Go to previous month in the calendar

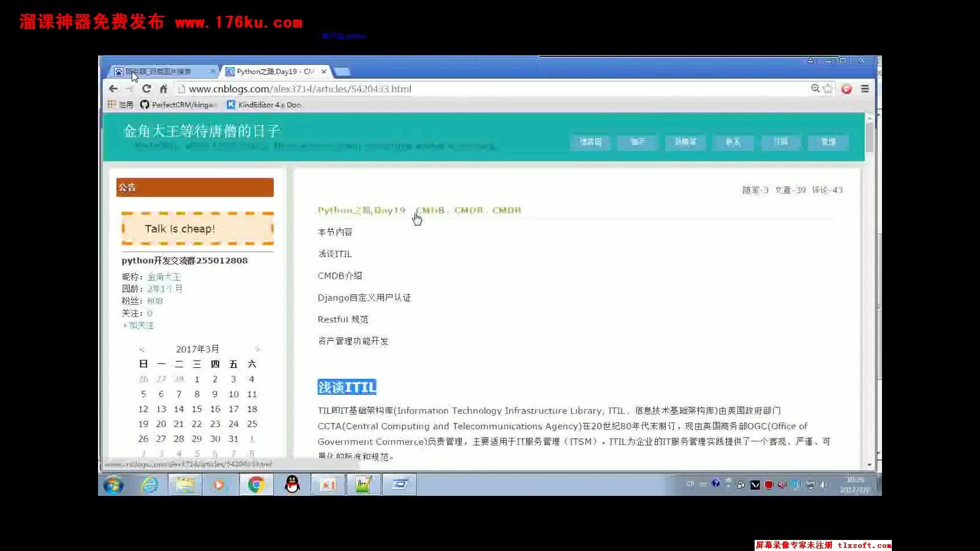pyautogui.click(x=141, y=349)
